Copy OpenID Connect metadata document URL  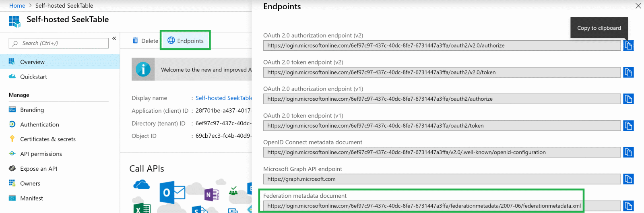(x=628, y=152)
